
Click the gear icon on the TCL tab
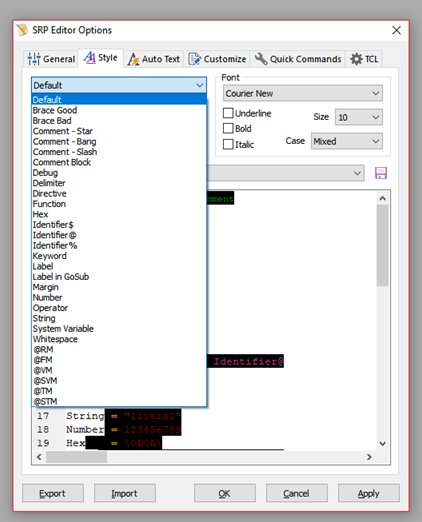pos(356,59)
